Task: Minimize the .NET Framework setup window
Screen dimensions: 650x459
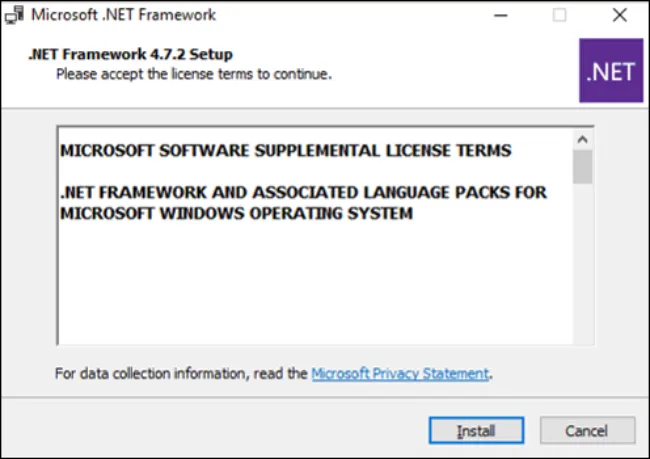Action: pyautogui.click(x=500, y=16)
